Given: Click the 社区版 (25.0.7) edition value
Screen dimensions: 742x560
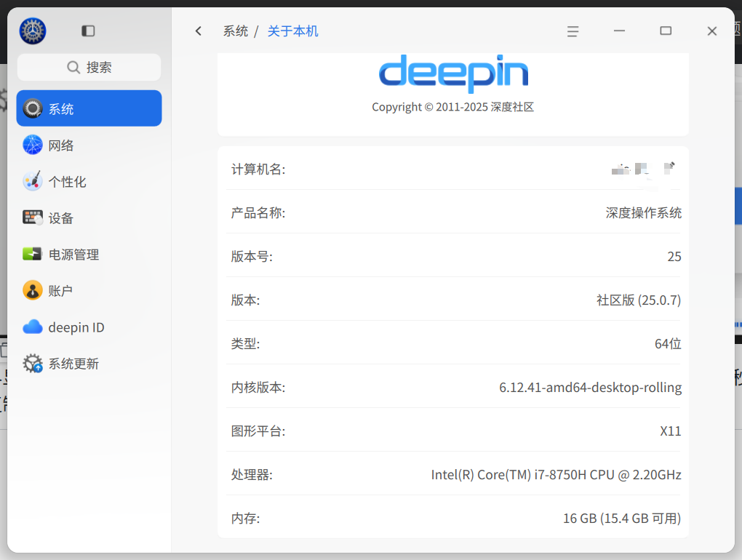Looking at the screenshot, I should pyautogui.click(x=639, y=300).
